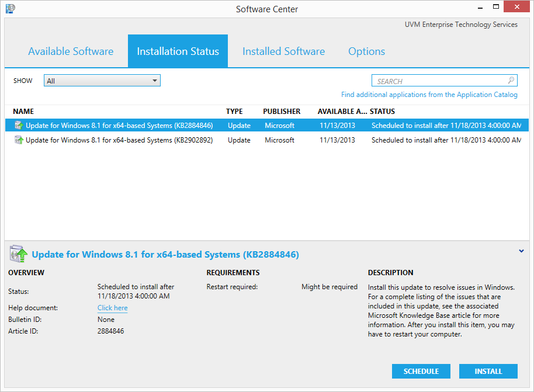Click the search magnifier icon
Image resolution: width=534 pixels, height=392 pixels.
[511, 81]
